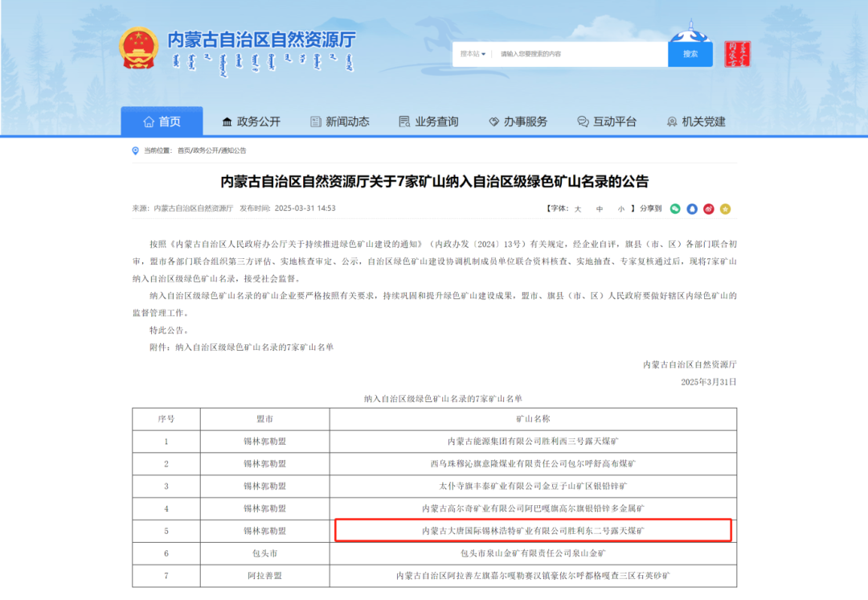Open the 政务公开 menu
This screenshot has width=868, height=600.
click(252, 121)
